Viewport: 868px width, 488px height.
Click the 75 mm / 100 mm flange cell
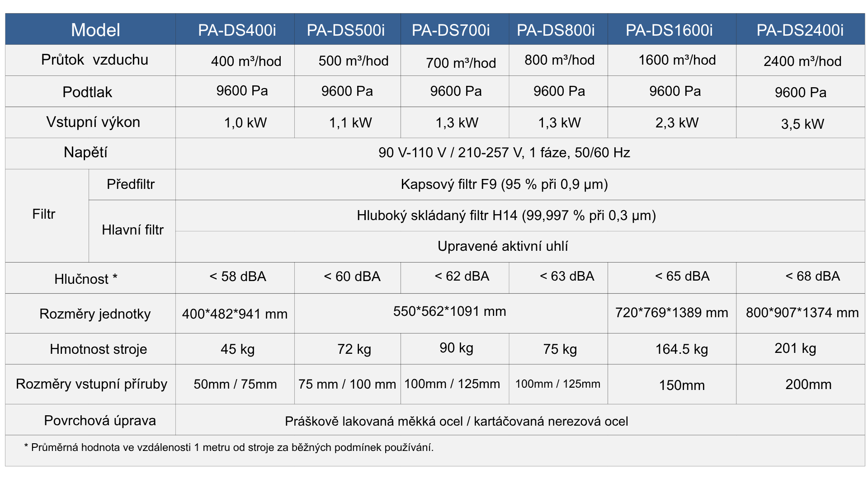pyautogui.click(x=347, y=384)
